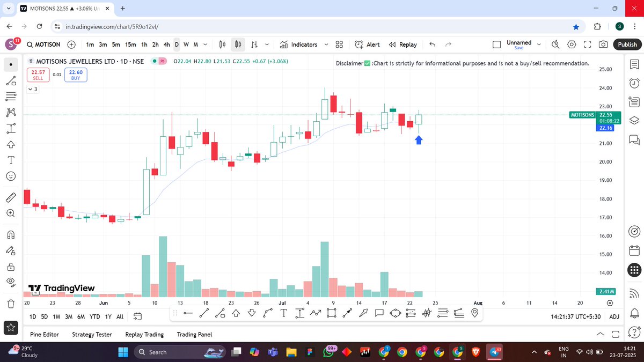Open the MOTISON symbol search

[44, 45]
